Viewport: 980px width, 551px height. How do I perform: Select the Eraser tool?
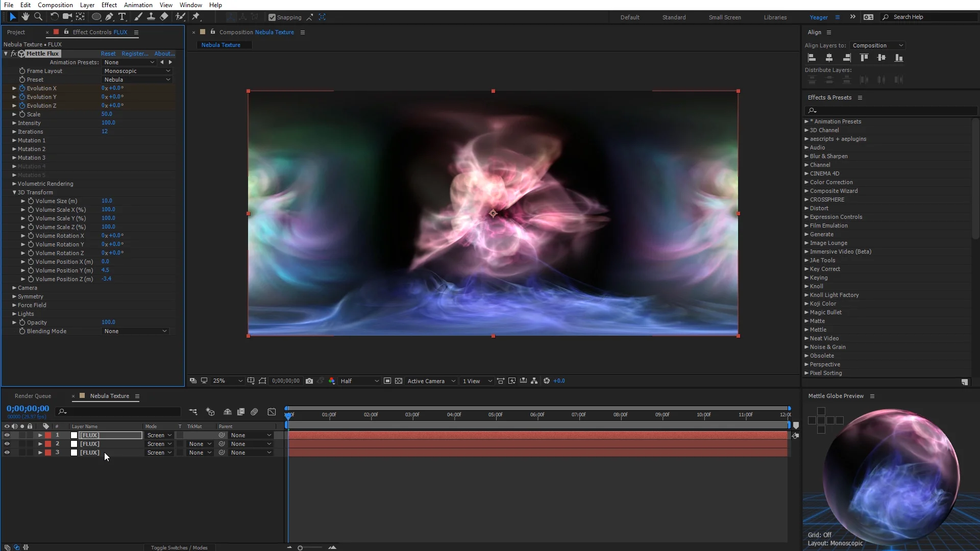(164, 17)
